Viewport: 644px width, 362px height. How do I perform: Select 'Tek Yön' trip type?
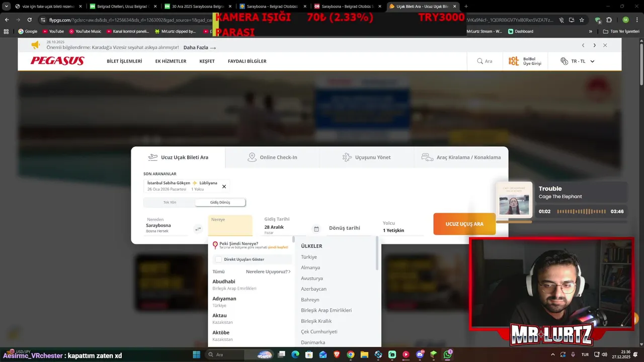click(x=170, y=202)
